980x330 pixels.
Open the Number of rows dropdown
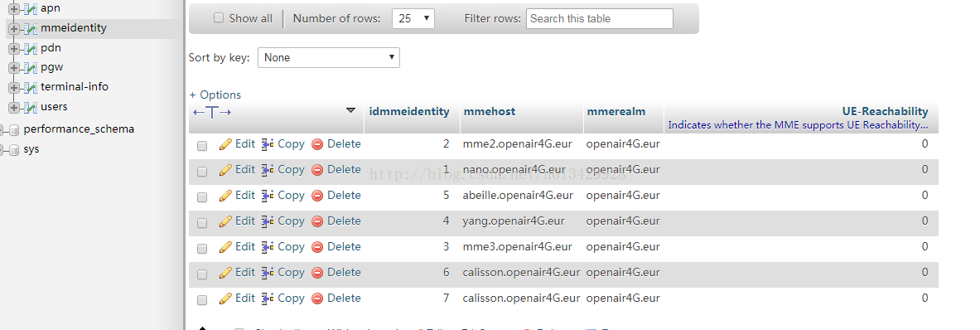click(413, 19)
